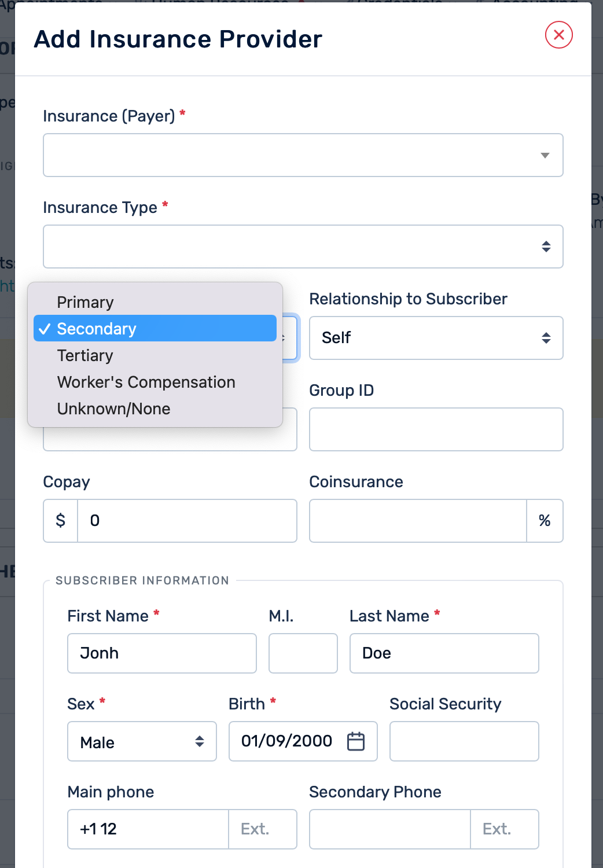Open the calendar picker in Birth field
This screenshot has width=603, height=868.
pos(355,741)
